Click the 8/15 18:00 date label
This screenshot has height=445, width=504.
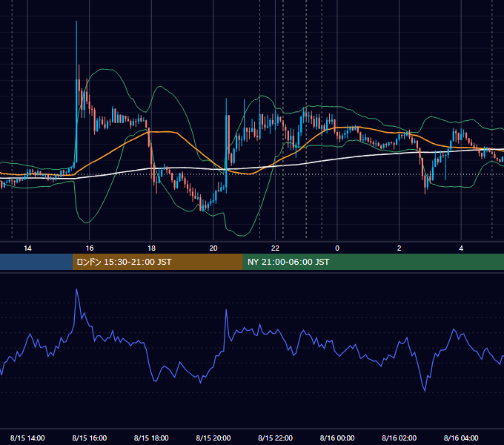pos(151,438)
